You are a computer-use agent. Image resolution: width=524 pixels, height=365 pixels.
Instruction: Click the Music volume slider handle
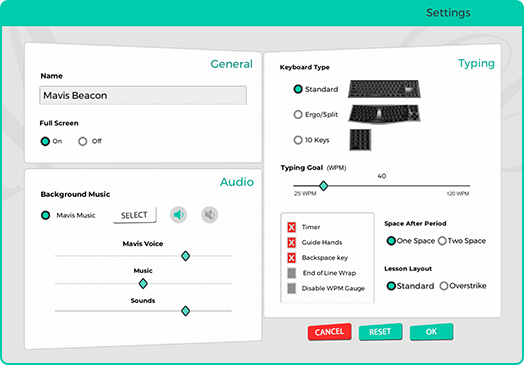tap(143, 284)
